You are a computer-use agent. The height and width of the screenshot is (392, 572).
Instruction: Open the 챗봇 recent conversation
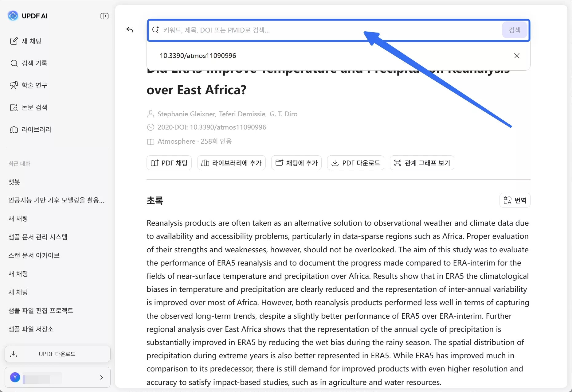(x=14, y=182)
